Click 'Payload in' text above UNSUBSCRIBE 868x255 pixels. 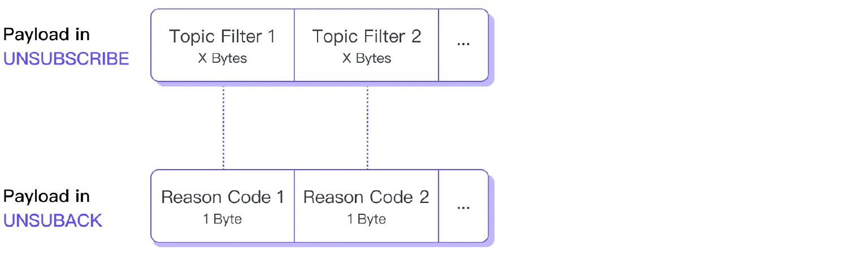(x=46, y=34)
